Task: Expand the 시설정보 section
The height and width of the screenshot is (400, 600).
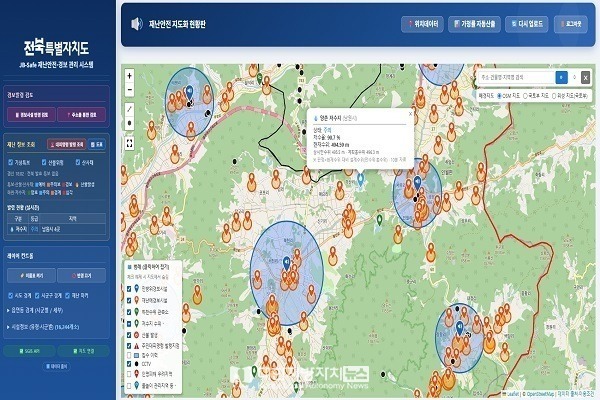Action: (x=43, y=327)
